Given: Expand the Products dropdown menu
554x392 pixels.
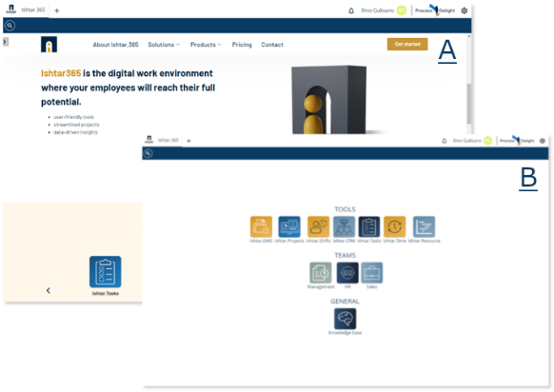Looking at the screenshot, I should click(206, 45).
